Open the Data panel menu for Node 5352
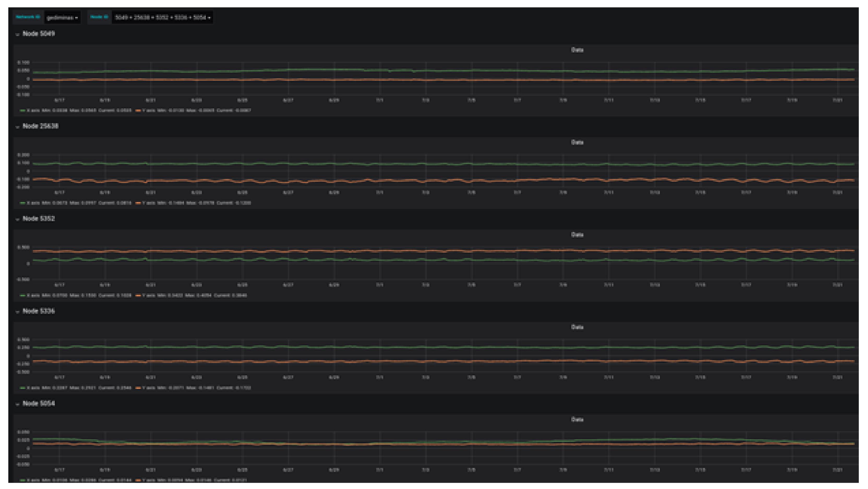 click(x=577, y=235)
